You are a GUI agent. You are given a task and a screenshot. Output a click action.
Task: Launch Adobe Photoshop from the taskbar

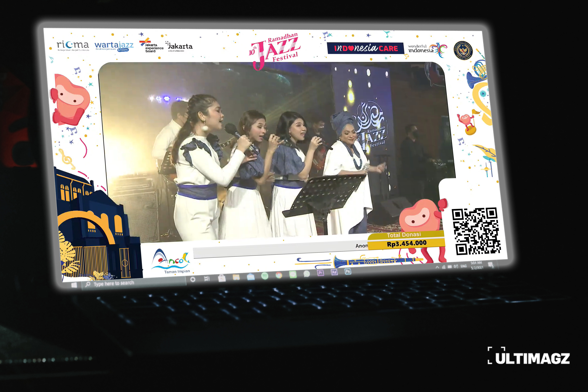coord(348,271)
